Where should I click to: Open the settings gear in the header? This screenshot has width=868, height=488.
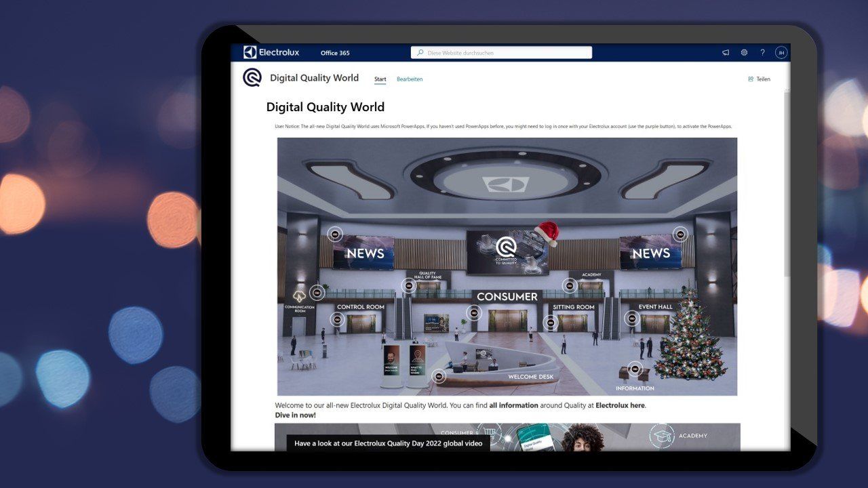coord(744,53)
